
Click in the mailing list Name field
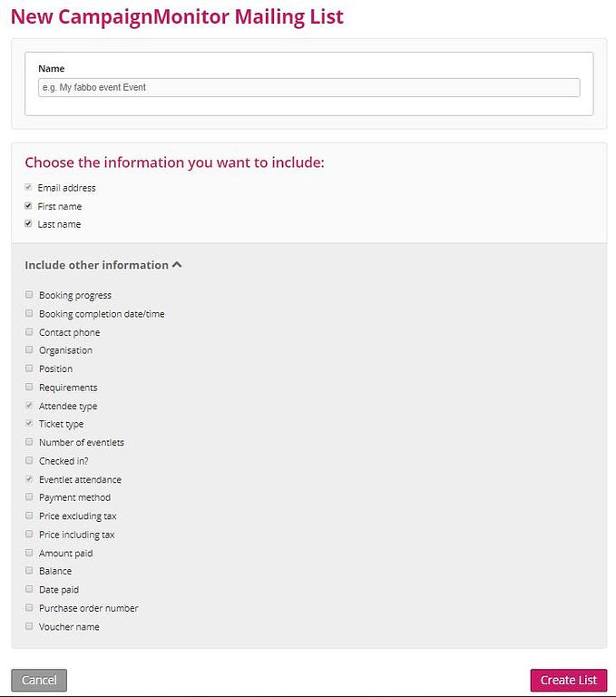(x=308, y=87)
